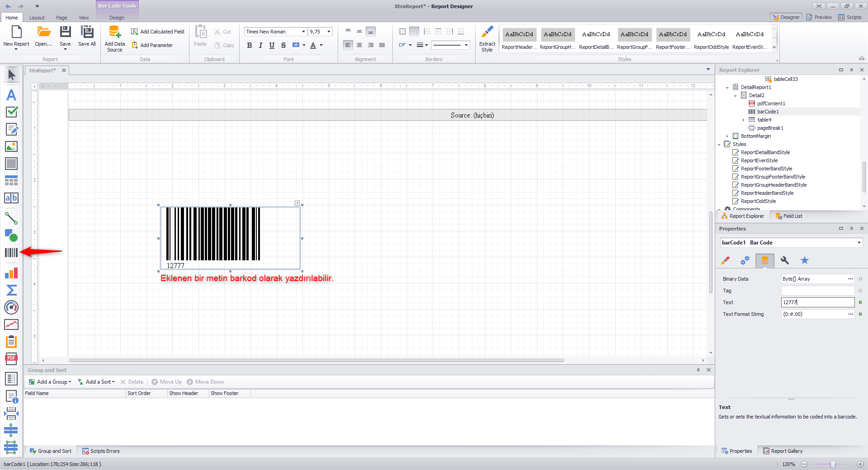Open the New Report dropdown arrow

(x=16, y=49)
